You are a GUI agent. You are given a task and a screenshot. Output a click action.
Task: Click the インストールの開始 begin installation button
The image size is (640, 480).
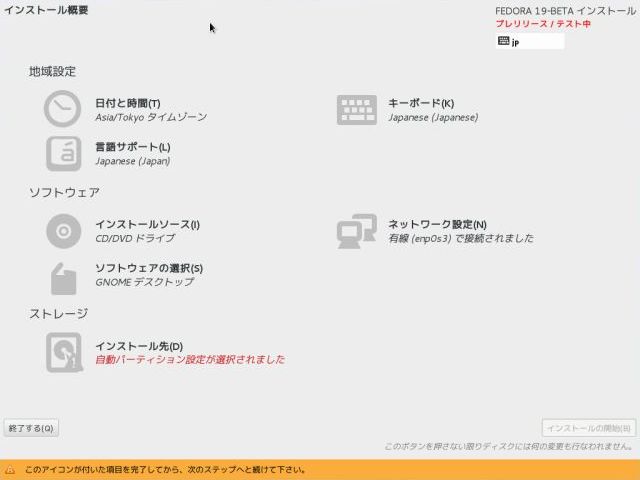click(x=589, y=428)
